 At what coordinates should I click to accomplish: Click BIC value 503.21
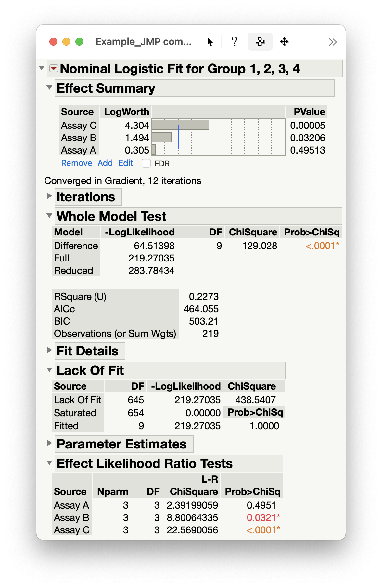[x=203, y=321]
